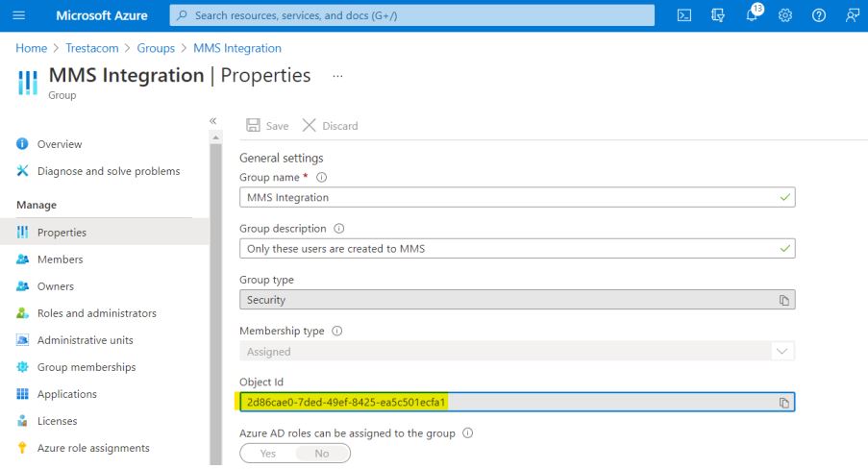Click the Object Id text field

(x=517, y=402)
